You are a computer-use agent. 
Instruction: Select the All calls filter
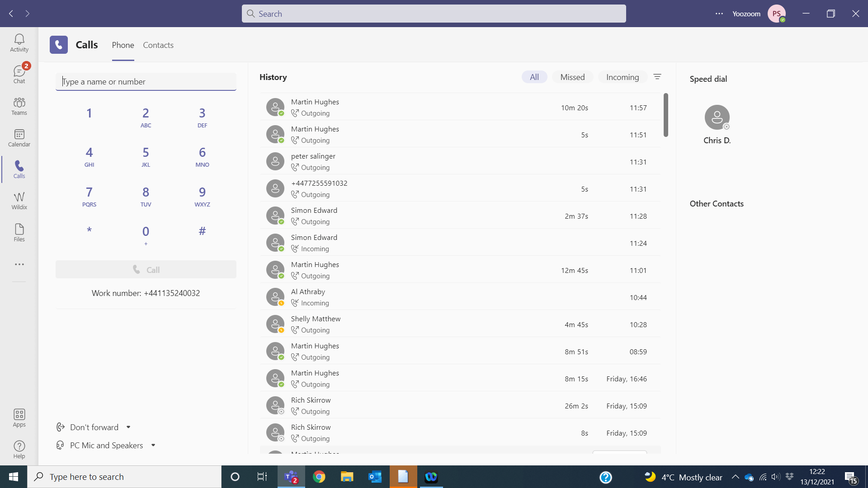point(534,77)
